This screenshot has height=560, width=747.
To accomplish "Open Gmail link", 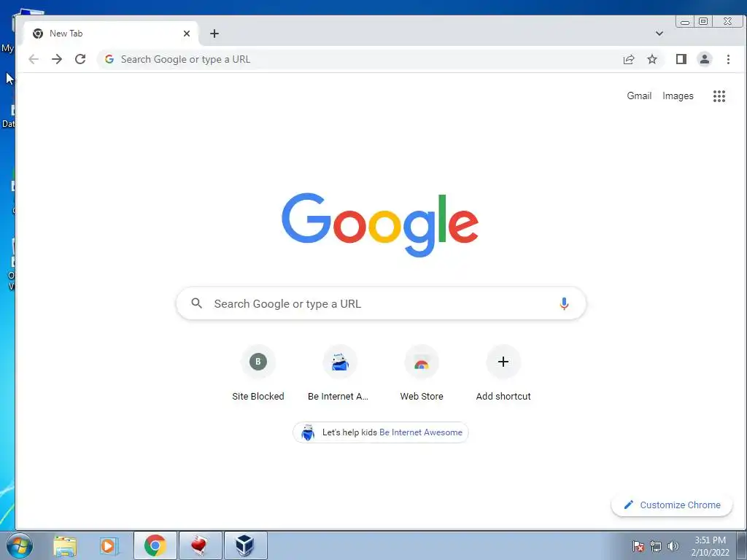I will 639,96.
